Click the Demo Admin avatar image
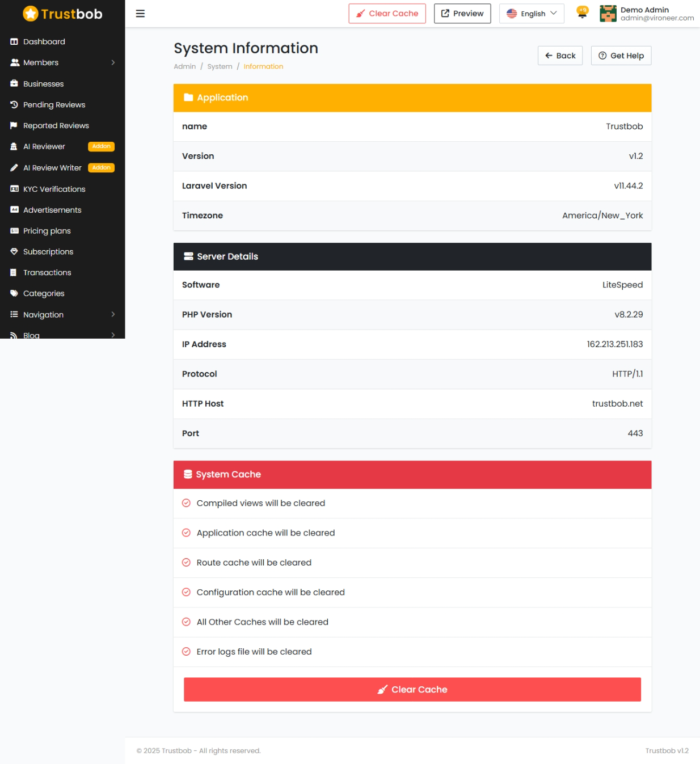 tap(608, 14)
